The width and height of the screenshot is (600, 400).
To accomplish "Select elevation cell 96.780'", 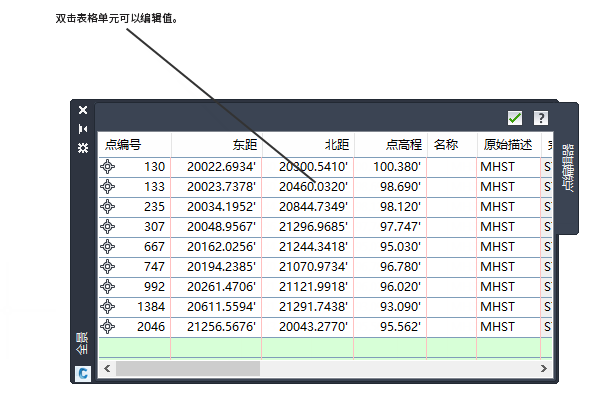I will coord(390,267).
